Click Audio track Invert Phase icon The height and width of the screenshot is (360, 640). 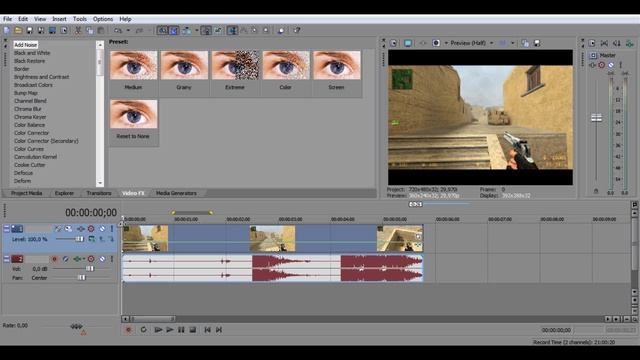click(65, 259)
